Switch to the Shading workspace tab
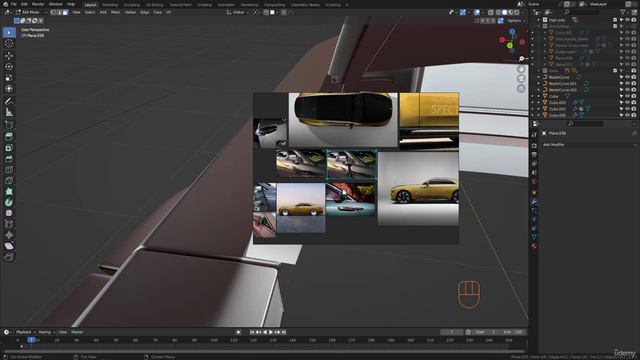640x360 pixels. (204, 5)
